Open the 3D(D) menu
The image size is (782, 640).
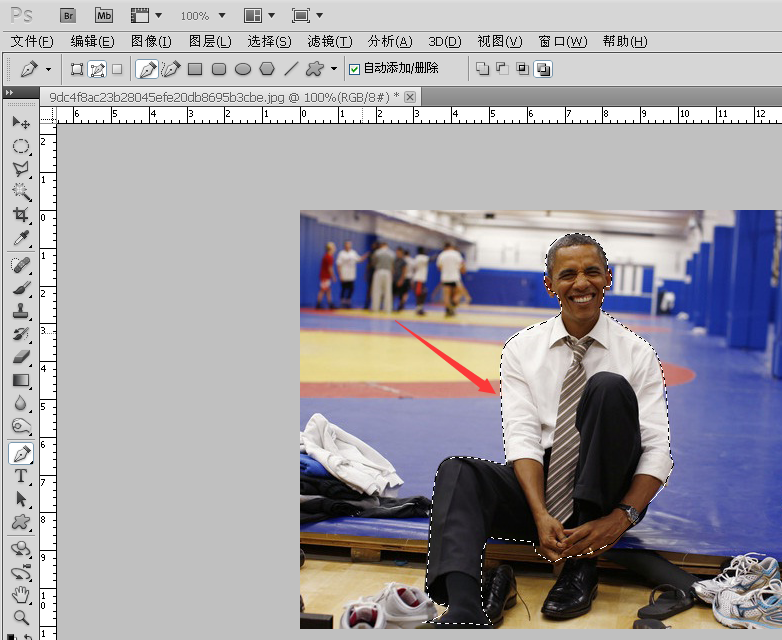click(x=445, y=41)
